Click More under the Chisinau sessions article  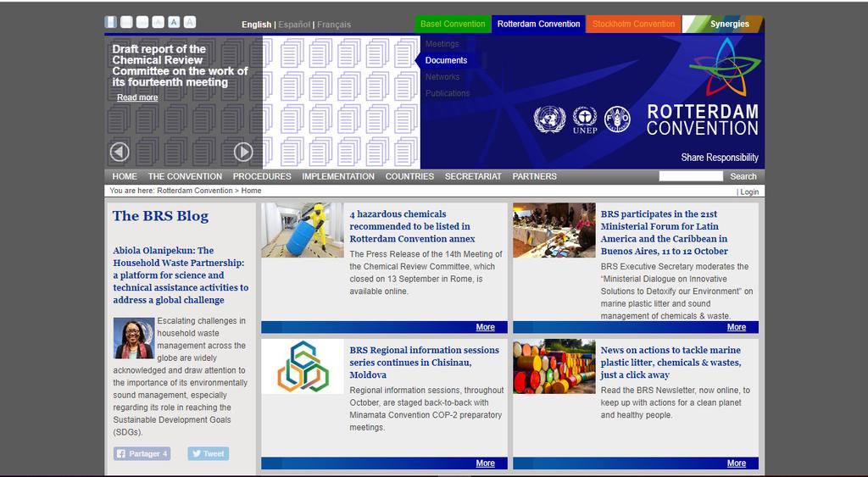point(486,463)
